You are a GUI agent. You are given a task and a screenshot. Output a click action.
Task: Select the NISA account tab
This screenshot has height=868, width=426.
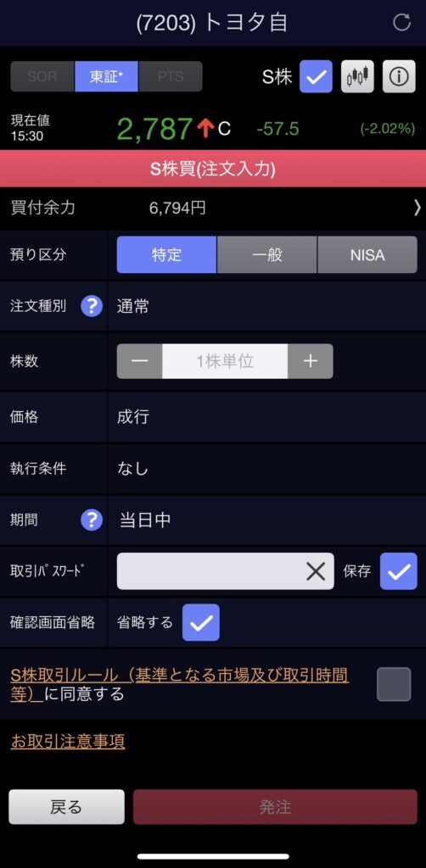367,254
